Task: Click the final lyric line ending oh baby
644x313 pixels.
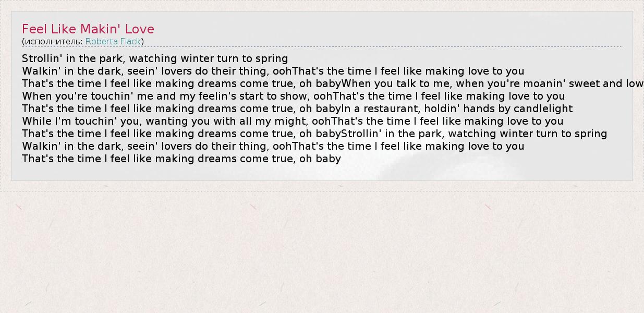Action: (x=181, y=159)
